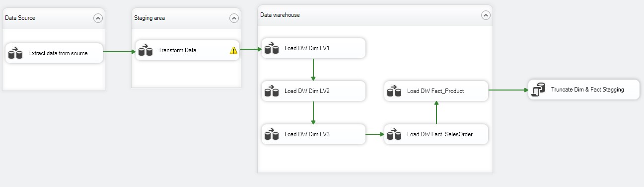This screenshot has width=644, height=187.
Task: Click the Extract data from source task icon
Action: (x=16, y=53)
